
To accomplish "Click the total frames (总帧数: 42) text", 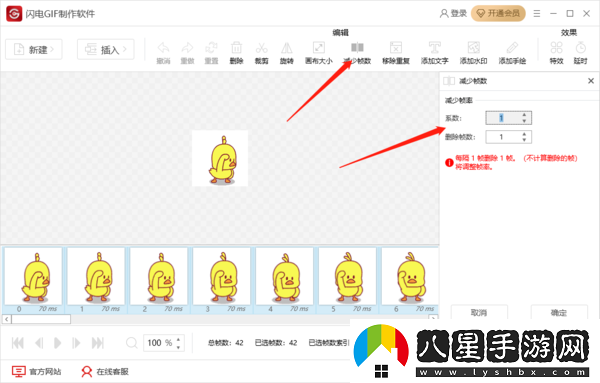I will click(225, 343).
